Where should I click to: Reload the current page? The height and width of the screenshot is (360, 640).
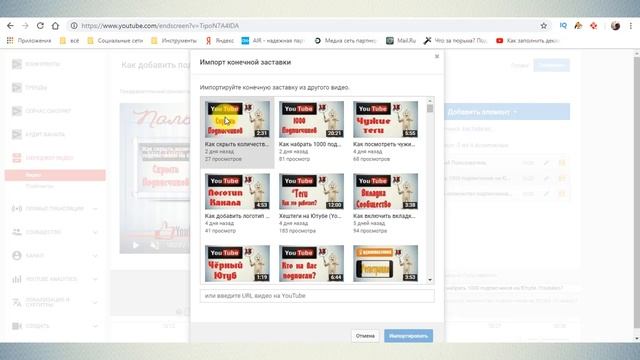(x=40, y=26)
